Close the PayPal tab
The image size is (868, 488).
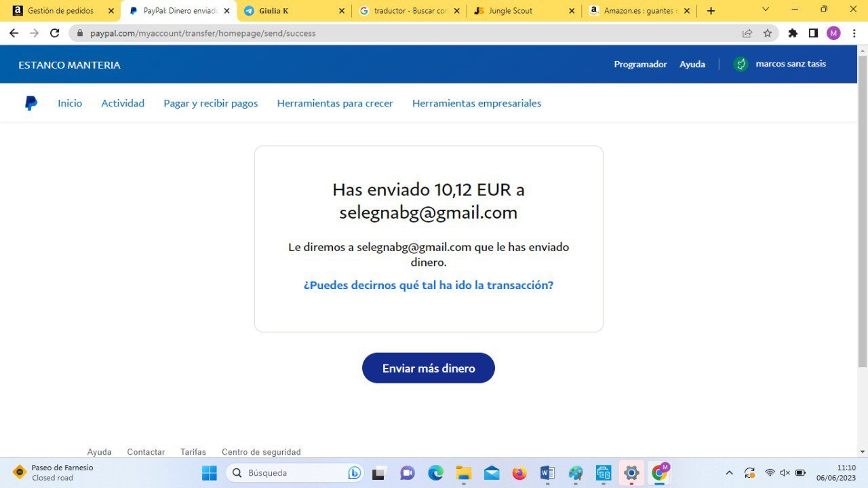[x=226, y=11]
